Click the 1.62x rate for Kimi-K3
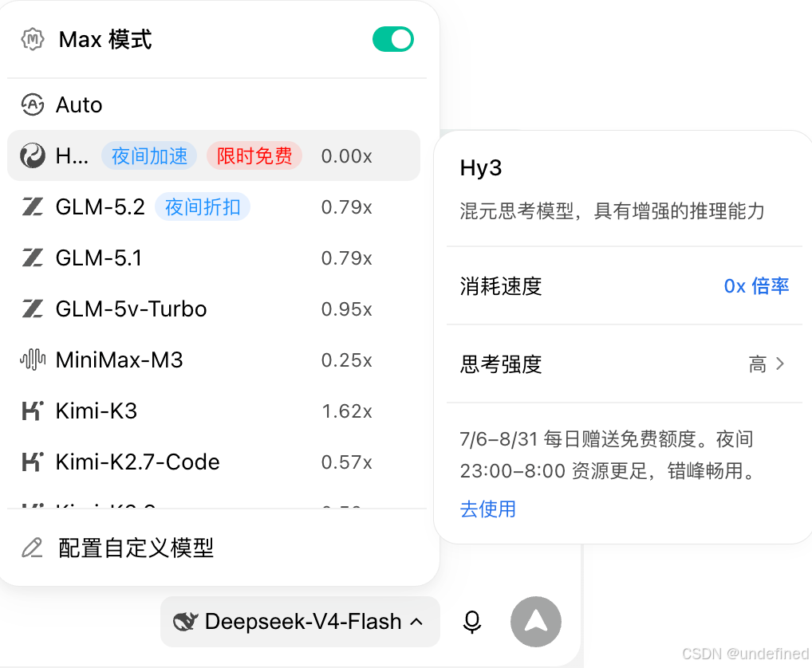 tap(346, 411)
